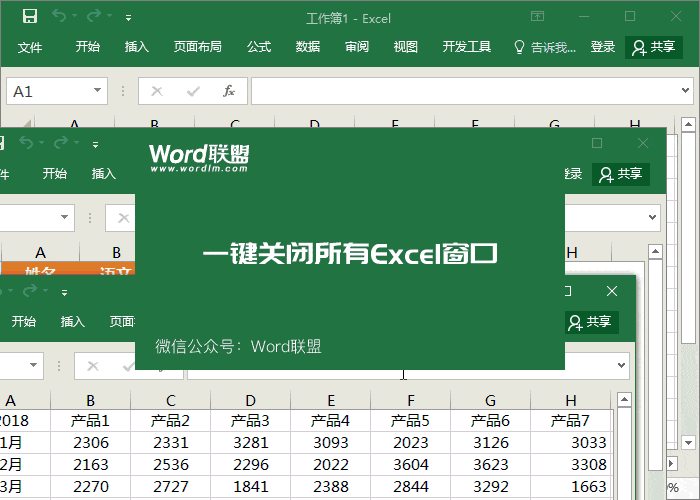This screenshot has height=500, width=700.
Task: Click the 产品7 header cell
Action: point(571,421)
